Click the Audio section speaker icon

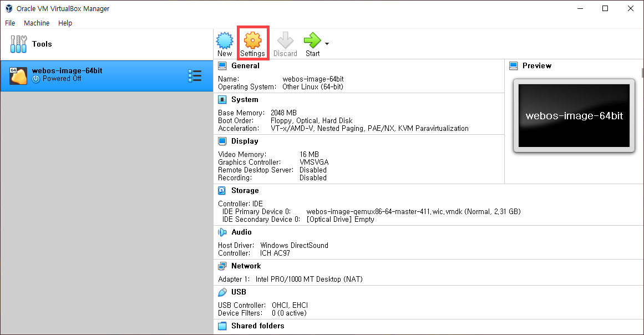point(222,232)
